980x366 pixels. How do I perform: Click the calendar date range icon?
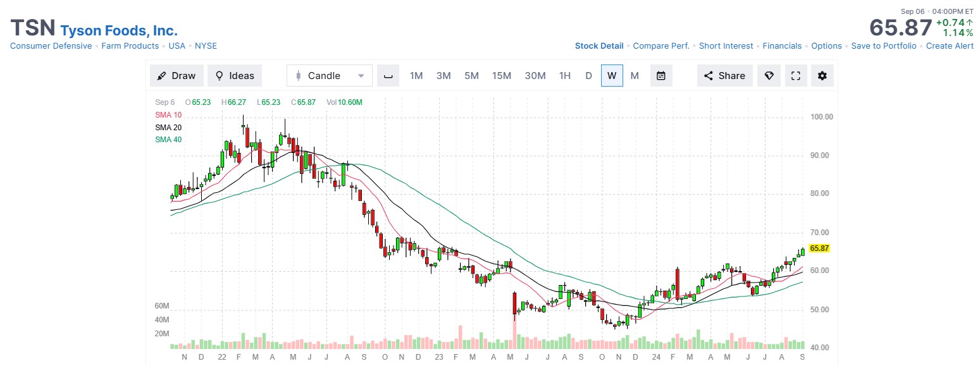(x=661, y=76)
